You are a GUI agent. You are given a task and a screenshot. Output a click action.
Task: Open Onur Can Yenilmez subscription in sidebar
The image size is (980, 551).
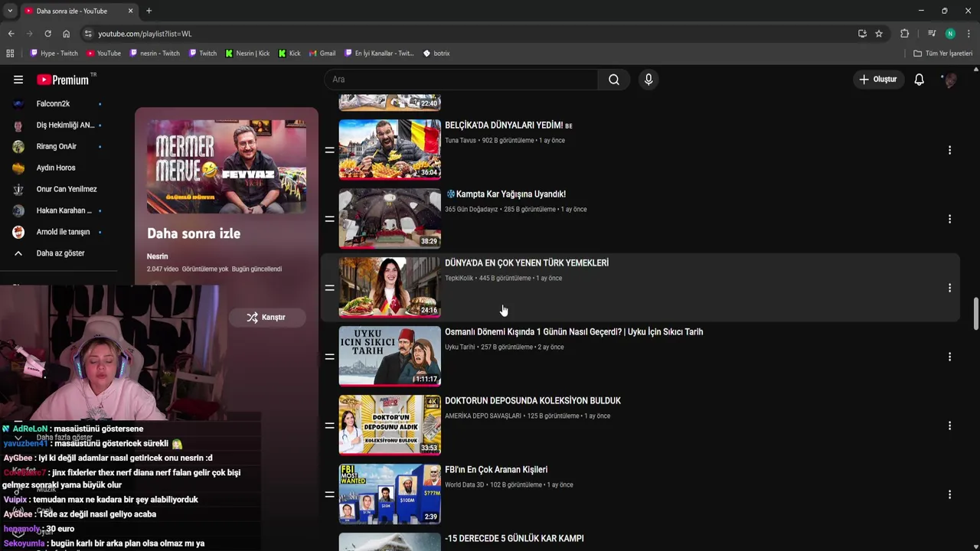pos(57,189)
